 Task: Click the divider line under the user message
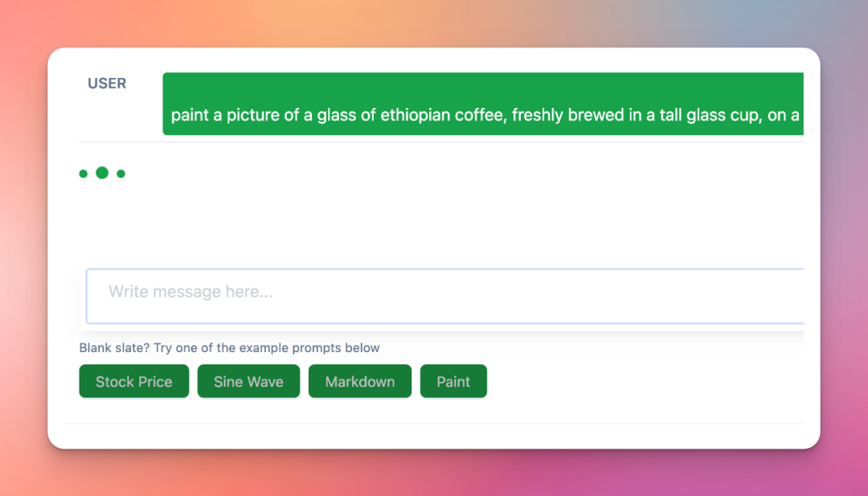click(440, 142)
